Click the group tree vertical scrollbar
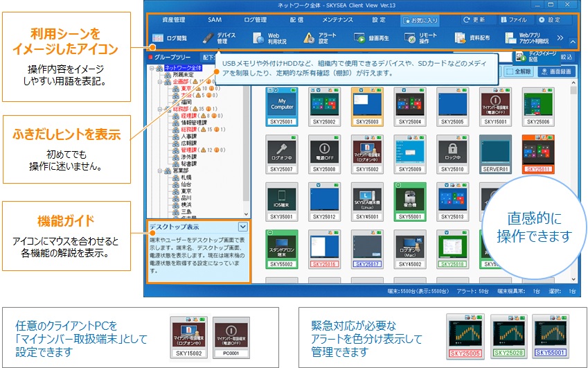 click(x=246, y=143)
